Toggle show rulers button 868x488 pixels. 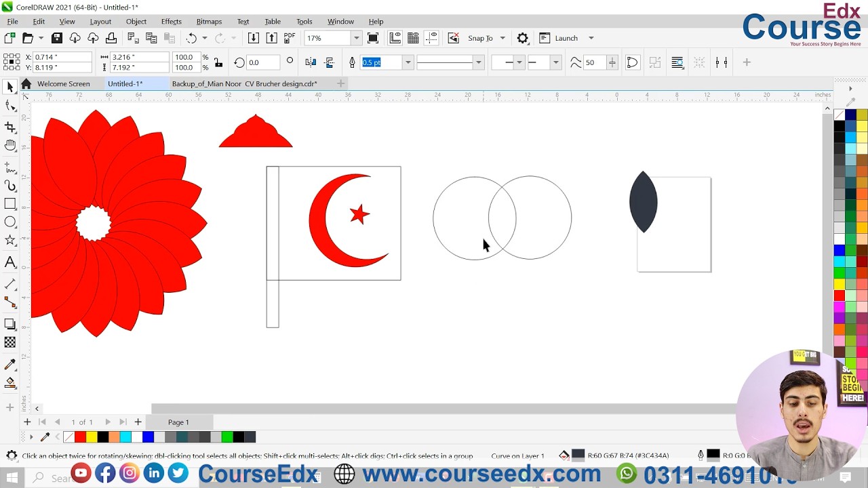(x=395, y=38)
